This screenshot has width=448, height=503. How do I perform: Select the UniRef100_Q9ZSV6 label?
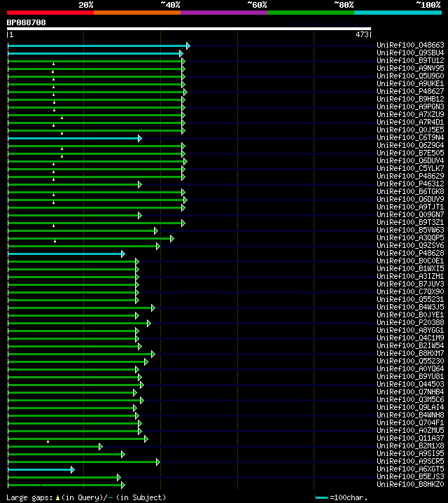410,245
